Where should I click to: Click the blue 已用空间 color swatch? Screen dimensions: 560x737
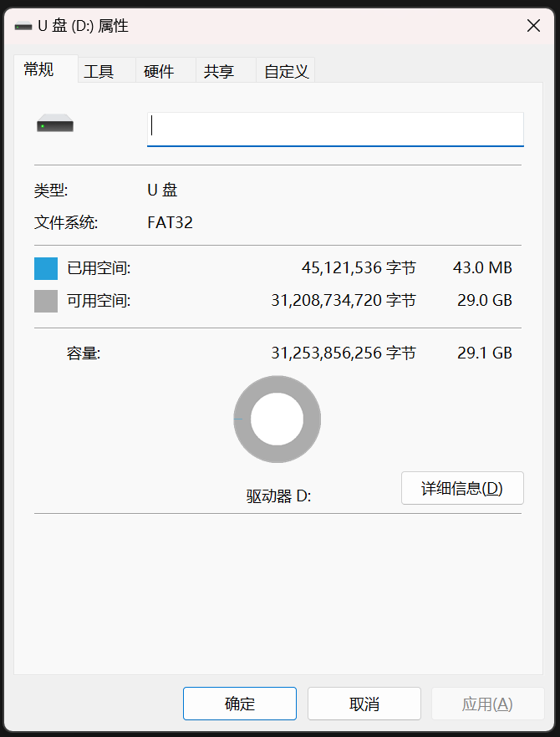point(46,268)
